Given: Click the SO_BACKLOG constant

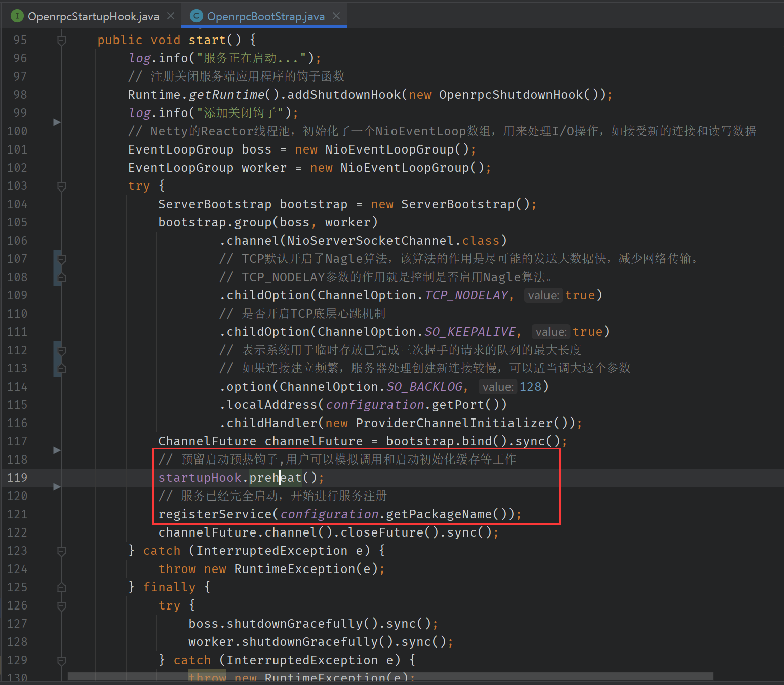Looking at the screenshot, I should pos(424,387).
